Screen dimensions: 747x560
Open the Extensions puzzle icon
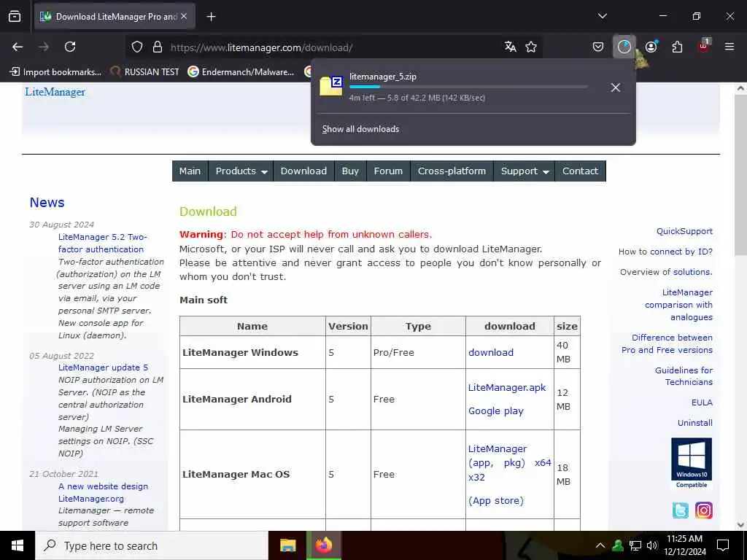[x=677, y=47]
